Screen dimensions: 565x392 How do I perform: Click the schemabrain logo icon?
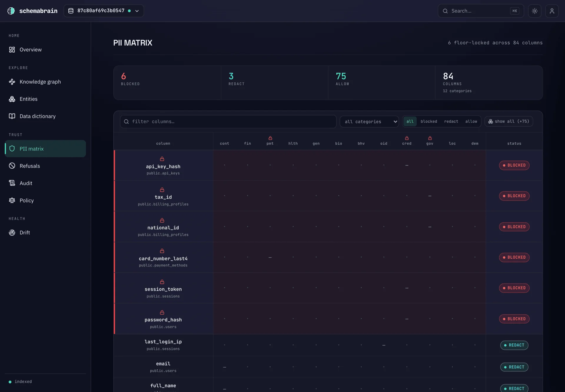(x=11, y=11)
